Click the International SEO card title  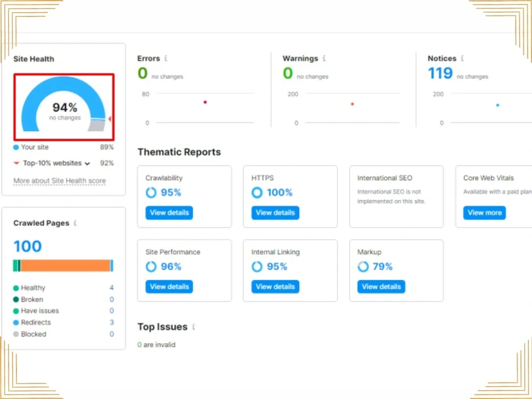click(385, 178)
